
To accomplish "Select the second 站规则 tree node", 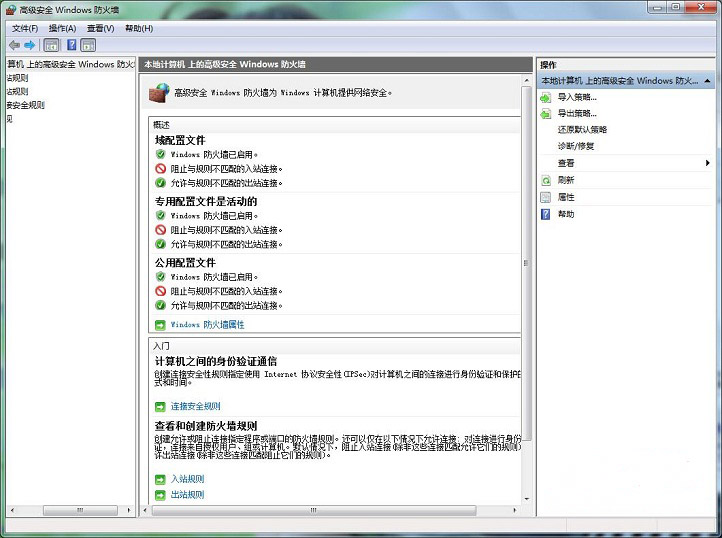I will pos(17,92).
